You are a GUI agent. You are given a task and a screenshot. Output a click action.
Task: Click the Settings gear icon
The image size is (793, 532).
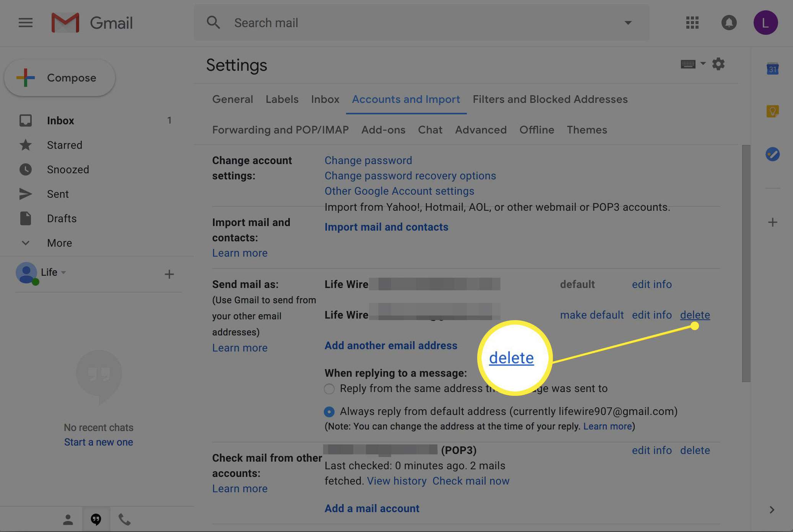point(718,65)
